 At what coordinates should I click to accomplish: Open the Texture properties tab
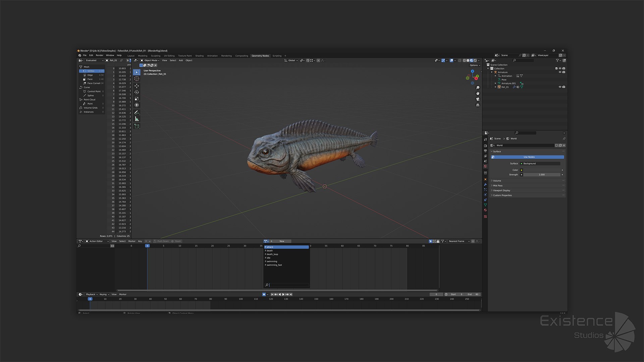click(x=485, y=217)
